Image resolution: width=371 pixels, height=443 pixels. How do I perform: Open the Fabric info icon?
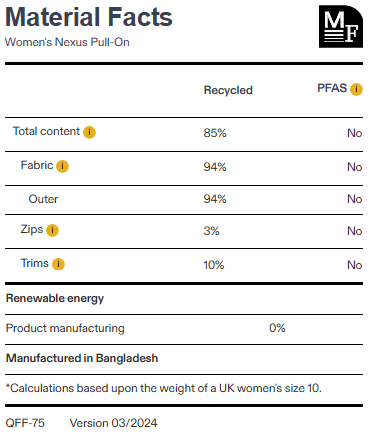click(62, 166)
